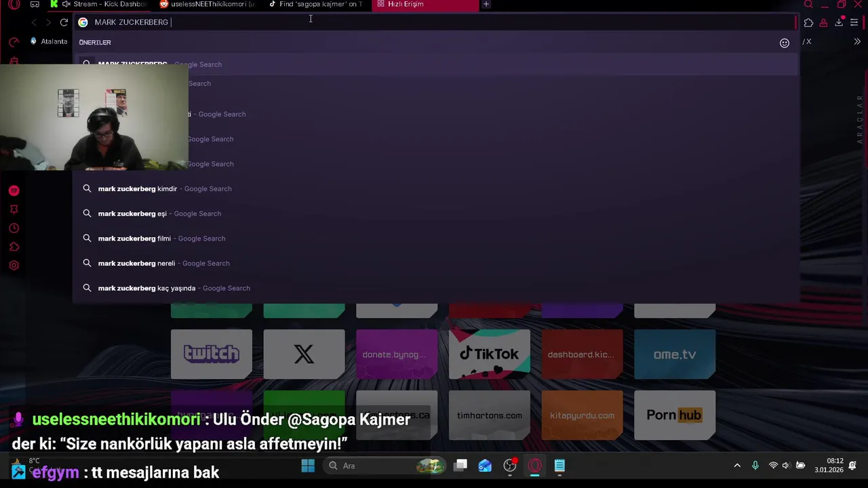Open the dashboard.kic... speed dial tile
This screenshot has height=488, width=868.
pos(582,354)
